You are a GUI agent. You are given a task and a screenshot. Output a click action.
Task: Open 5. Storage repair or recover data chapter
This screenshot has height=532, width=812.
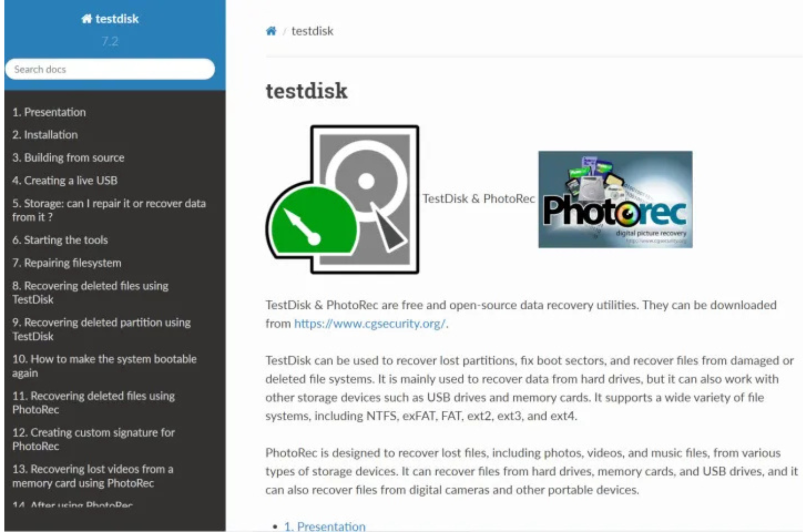pos(109,210)
